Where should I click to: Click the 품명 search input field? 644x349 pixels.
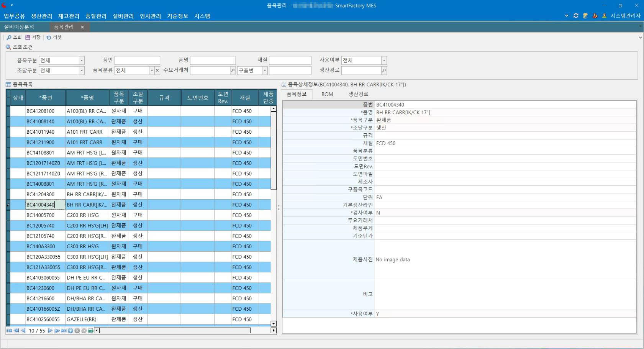[x=213, y=61]
